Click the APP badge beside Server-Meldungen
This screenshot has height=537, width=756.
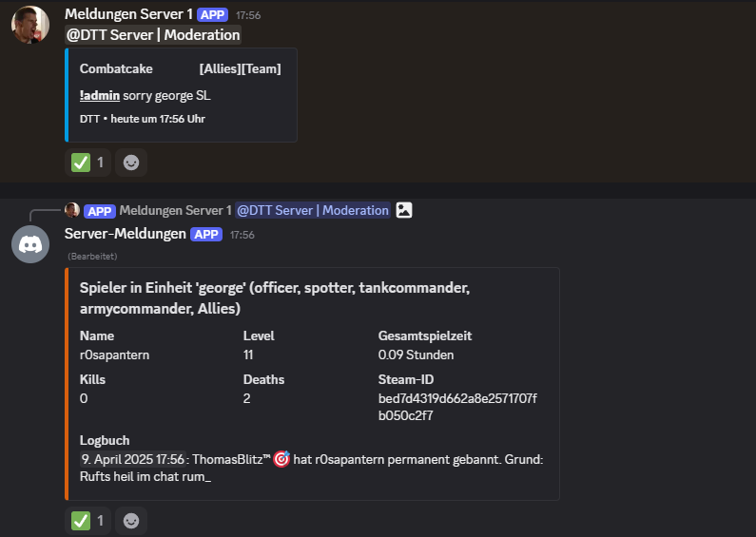207,234
